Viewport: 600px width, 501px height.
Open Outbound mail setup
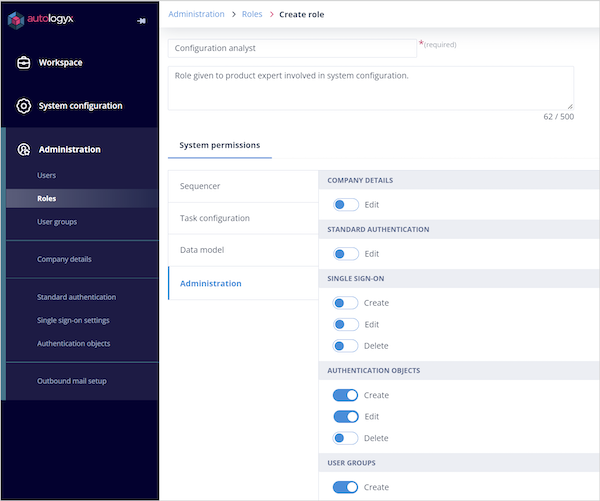click(72, 381)
